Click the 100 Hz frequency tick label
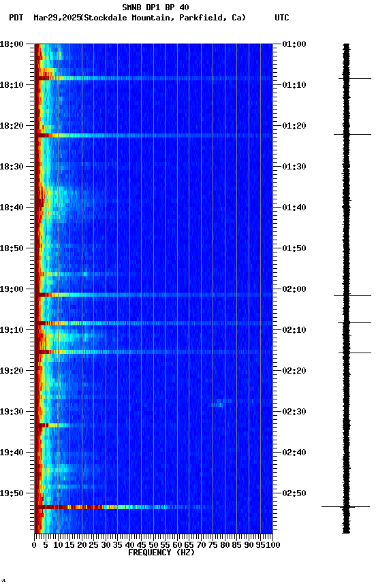 (x=274, y=545)
